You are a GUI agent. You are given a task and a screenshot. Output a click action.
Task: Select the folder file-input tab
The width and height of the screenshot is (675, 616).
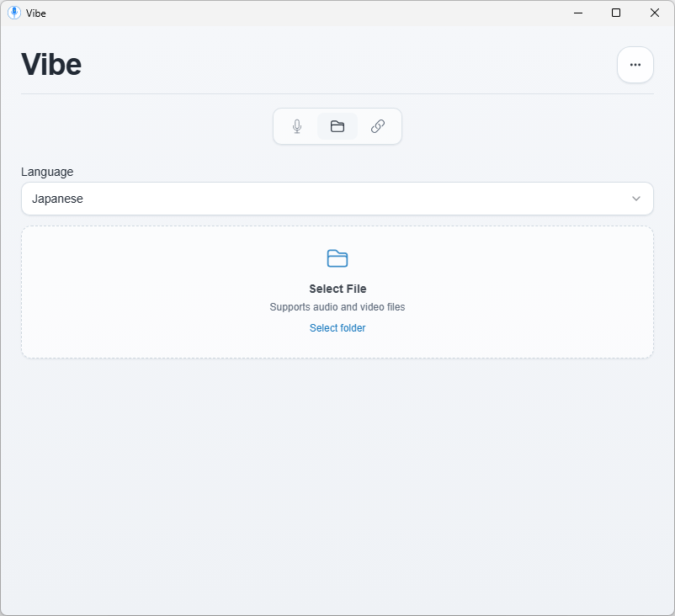coord(337,126)
